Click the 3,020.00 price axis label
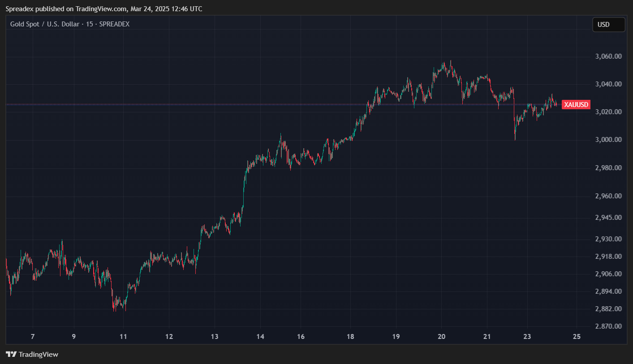Viewport: 633px width, 364px height. click(x=608, y=112)
